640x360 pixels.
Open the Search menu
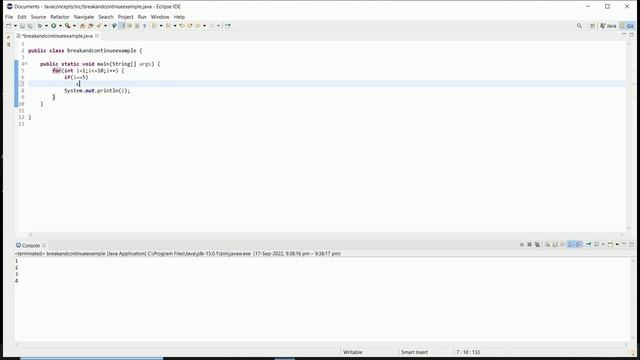[106, 17]
